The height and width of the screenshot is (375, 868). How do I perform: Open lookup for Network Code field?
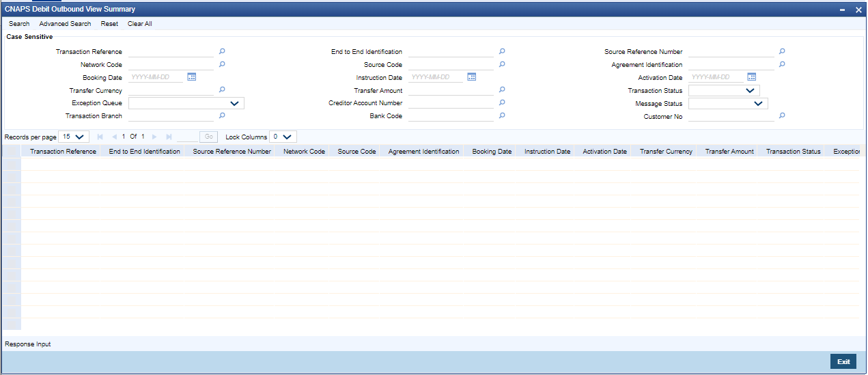[x=222, y=64]
